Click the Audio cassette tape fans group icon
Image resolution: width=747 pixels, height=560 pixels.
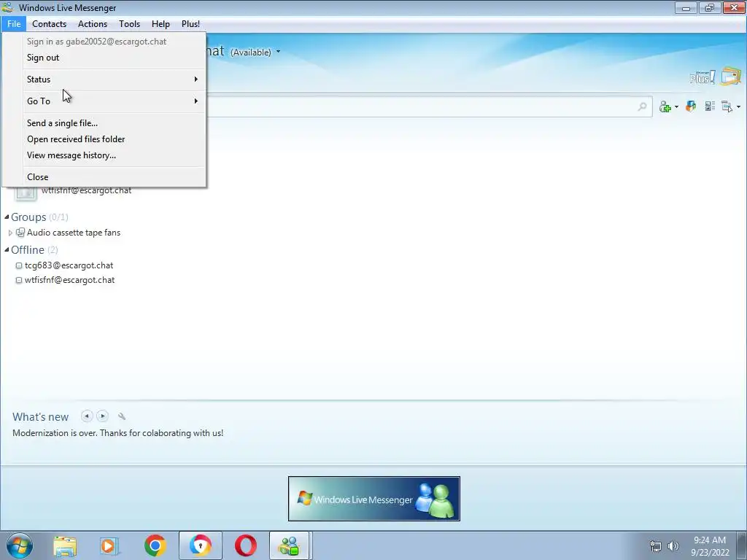click(x=20, y=233)
